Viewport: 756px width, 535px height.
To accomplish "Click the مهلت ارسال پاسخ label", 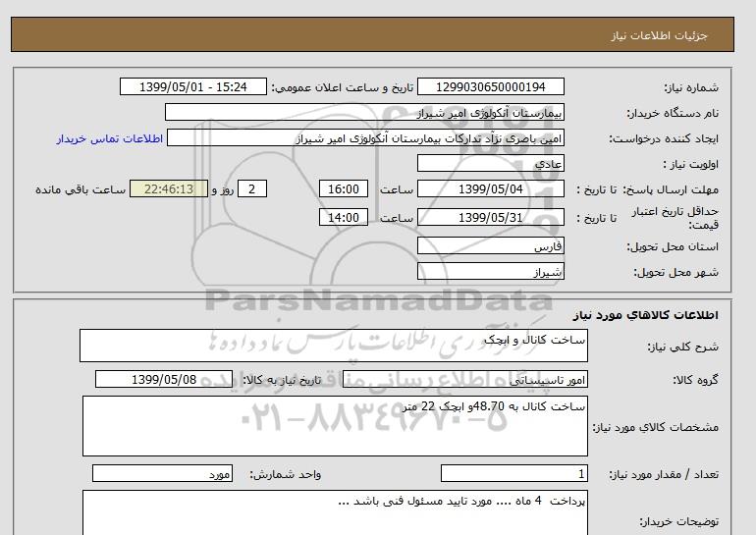I will click(671, 189).
